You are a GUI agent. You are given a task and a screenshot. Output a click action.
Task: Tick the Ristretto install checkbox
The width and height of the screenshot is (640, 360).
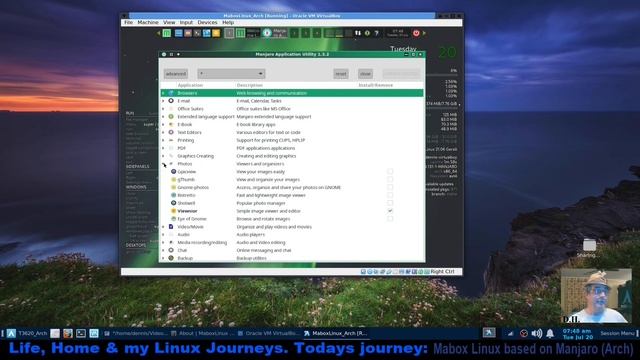390,196
